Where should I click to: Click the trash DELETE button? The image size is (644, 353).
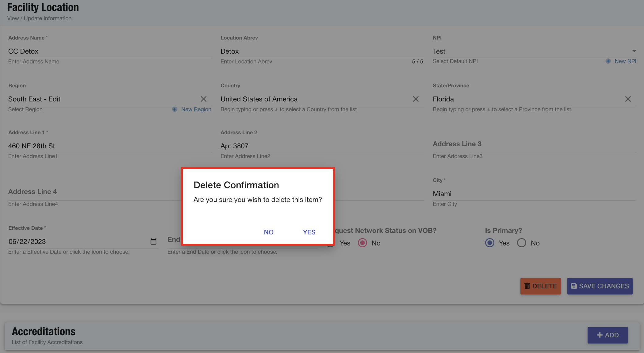click(540, 286)
